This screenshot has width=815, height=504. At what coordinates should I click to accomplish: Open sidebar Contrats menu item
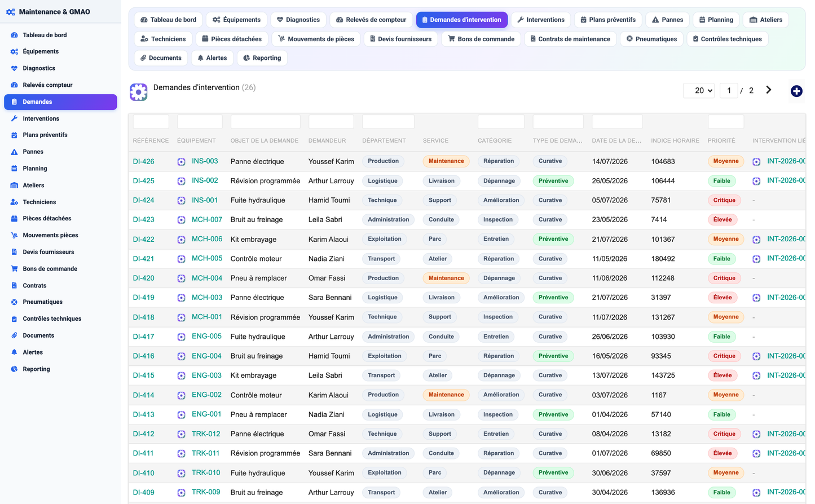60,286
